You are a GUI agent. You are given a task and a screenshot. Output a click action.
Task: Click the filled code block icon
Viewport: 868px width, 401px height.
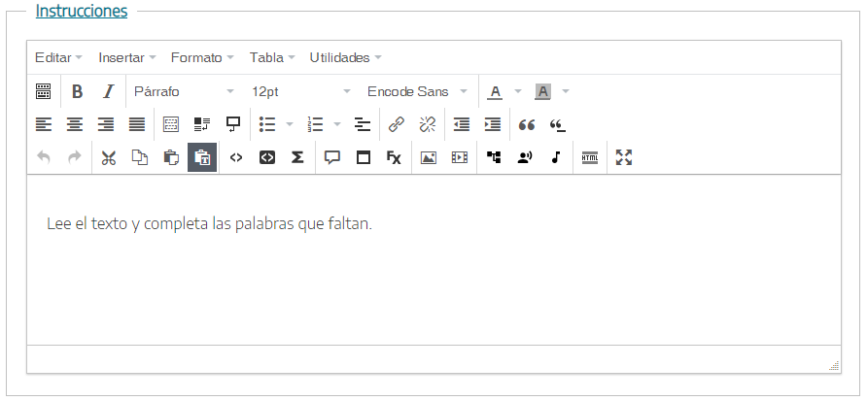pyautogui.click(x=267, y=157)
